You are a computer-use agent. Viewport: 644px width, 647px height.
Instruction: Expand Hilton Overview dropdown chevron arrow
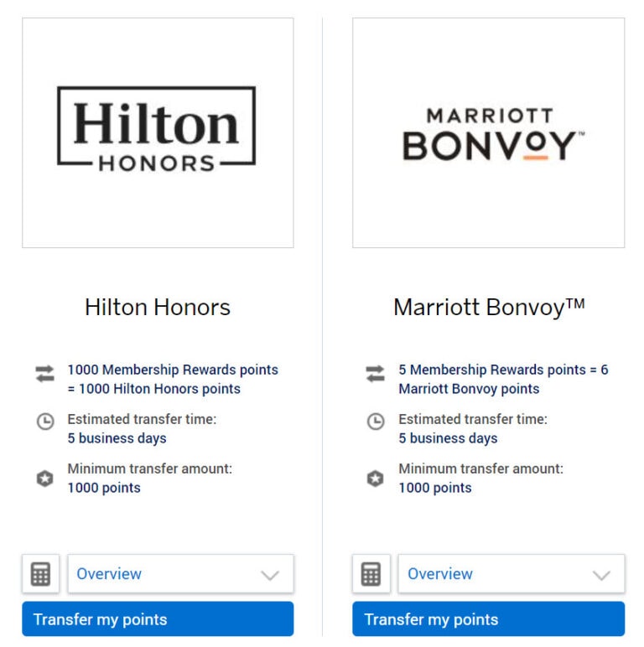(x=270, y=575)
